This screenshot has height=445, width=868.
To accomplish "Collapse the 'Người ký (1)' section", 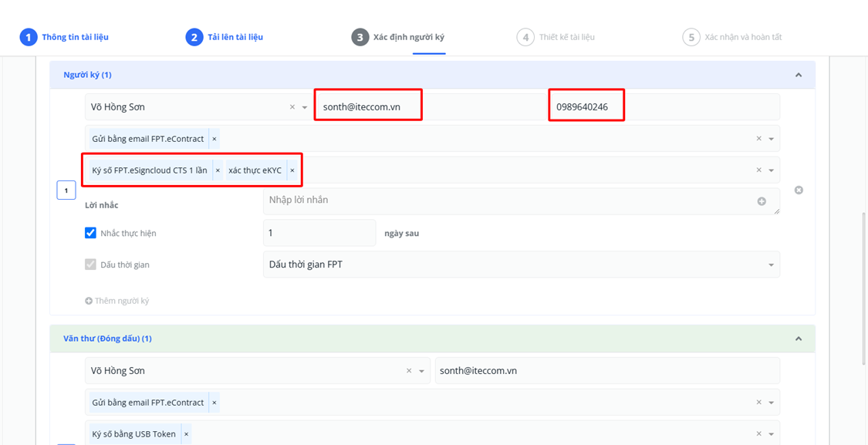I will (799, 75).
